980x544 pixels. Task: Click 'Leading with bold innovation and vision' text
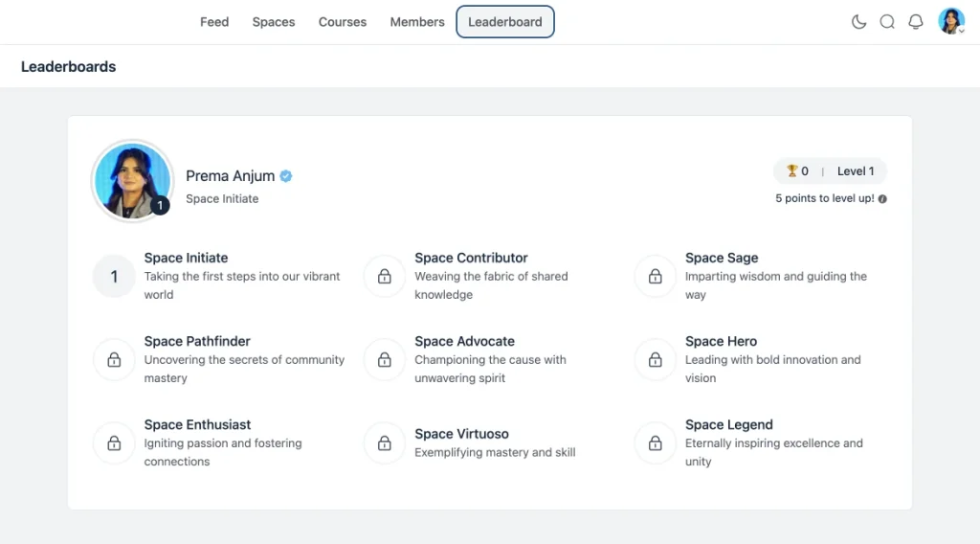point(772,369)
